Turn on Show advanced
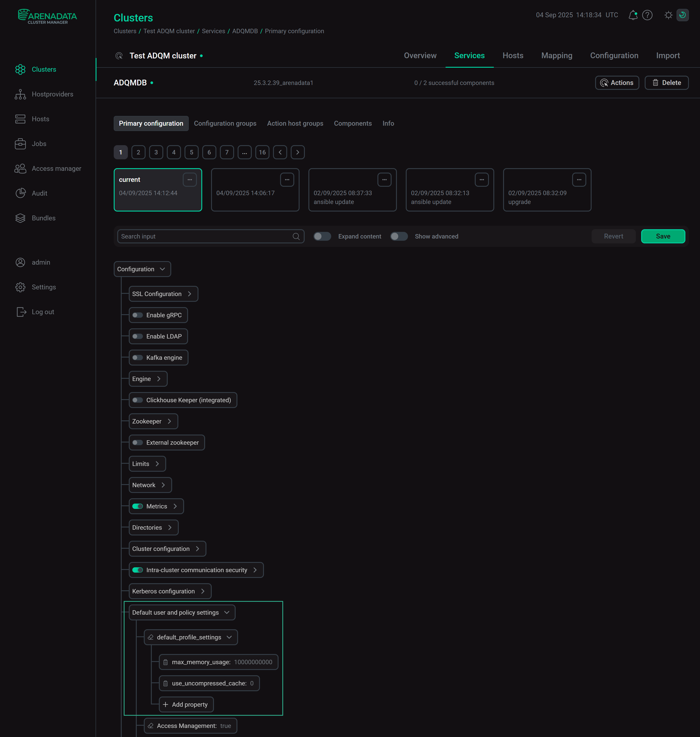Screen dimensions: 700x737 point(399,236)
